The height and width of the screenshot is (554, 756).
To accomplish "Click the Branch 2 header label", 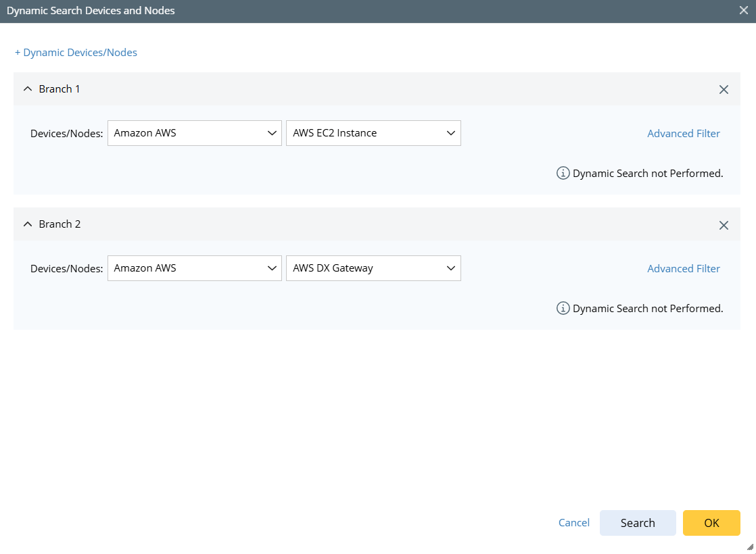I will point(60,224).
